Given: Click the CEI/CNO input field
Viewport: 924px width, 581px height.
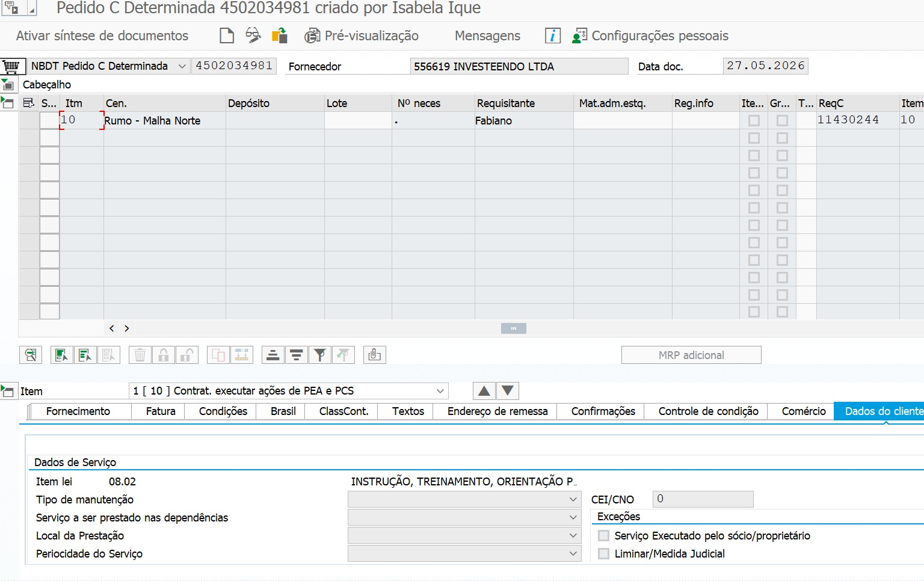Looking at the screenshot, I should [703, 499].
